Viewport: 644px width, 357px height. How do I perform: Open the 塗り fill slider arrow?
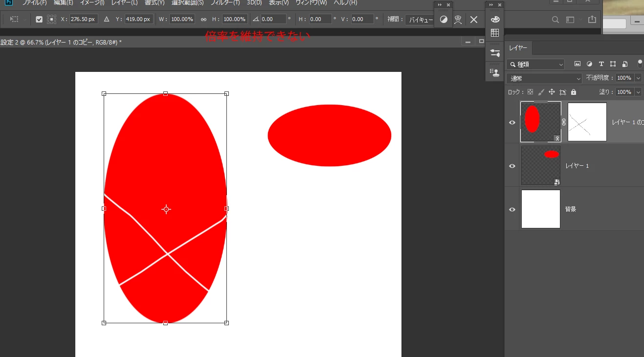coord(638,92)
